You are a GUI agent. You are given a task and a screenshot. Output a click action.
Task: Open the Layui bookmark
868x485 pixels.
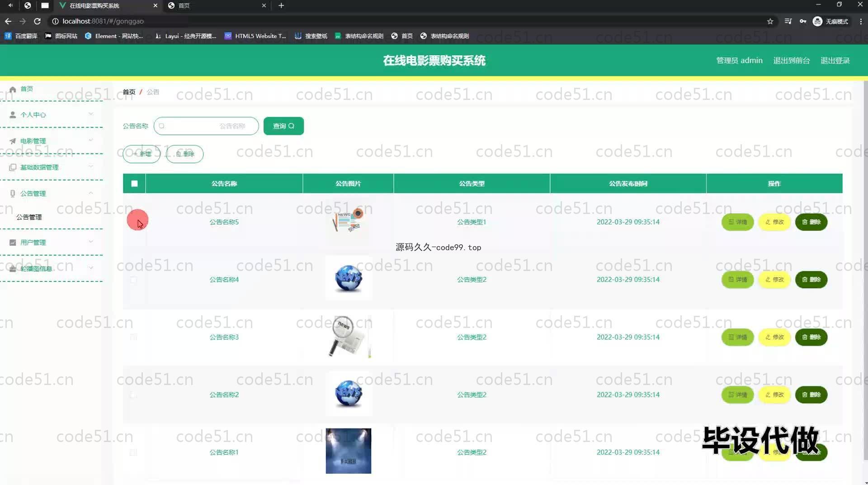[185, 36]
